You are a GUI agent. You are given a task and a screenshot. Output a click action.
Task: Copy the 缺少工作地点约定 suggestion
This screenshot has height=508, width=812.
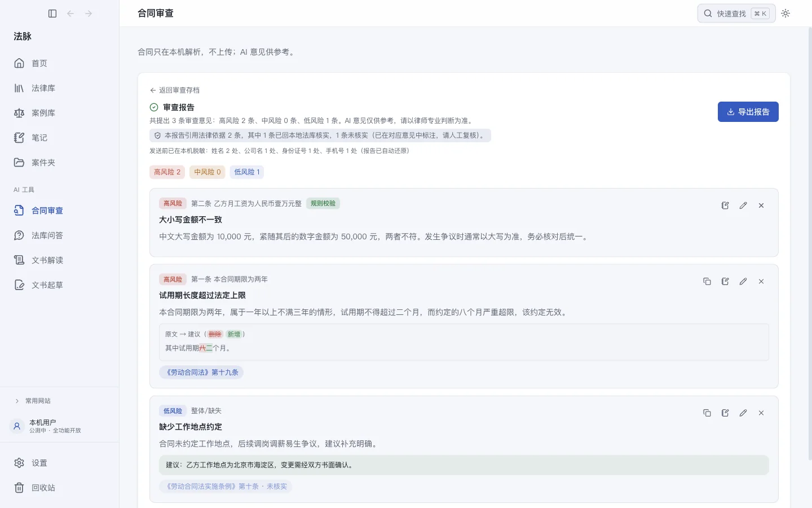point(707,413)
